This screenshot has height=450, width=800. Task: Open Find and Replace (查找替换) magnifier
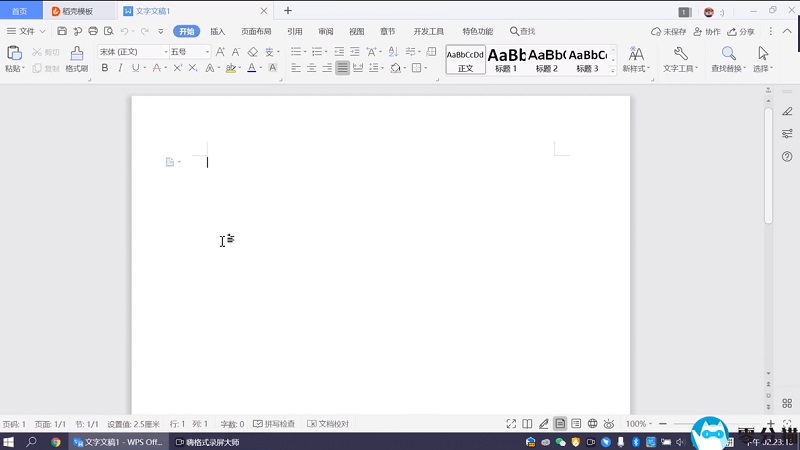pos(729,58)
